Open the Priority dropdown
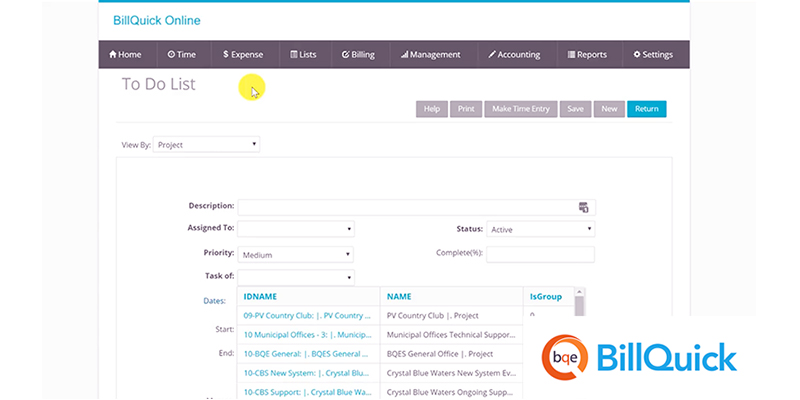The height and width of the screenshot is (400, 800). pyautogui.click(x=295, y=254)
